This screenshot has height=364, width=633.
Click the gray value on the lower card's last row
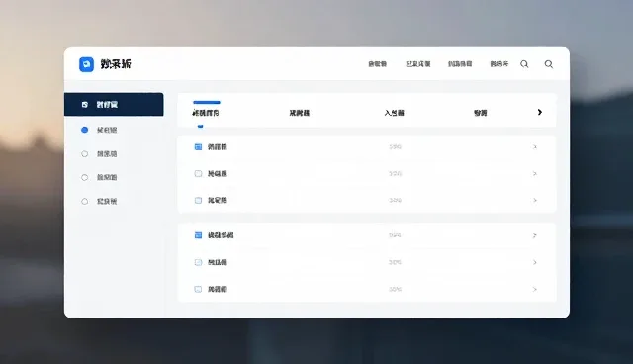coord(395,289)
